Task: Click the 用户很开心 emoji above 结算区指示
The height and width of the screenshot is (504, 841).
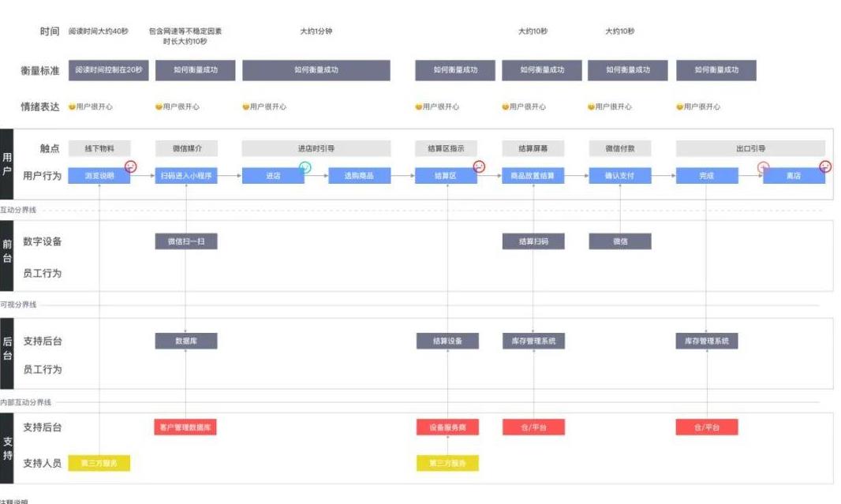Action: pos(419,106)
